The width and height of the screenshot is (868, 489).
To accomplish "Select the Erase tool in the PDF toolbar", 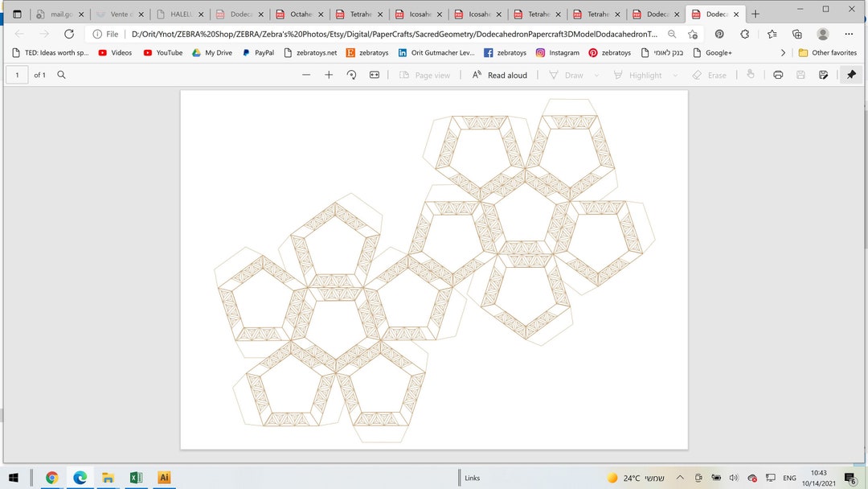I will (711, 75).
